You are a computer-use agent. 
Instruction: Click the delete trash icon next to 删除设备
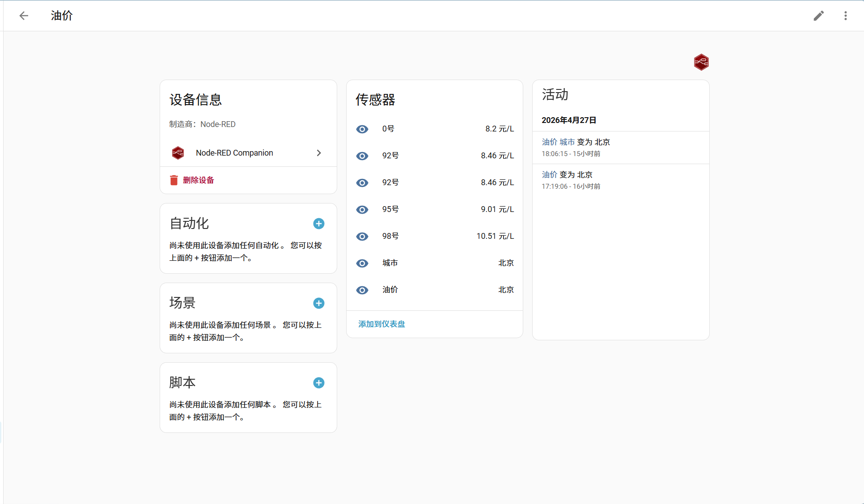pos(174,180)
